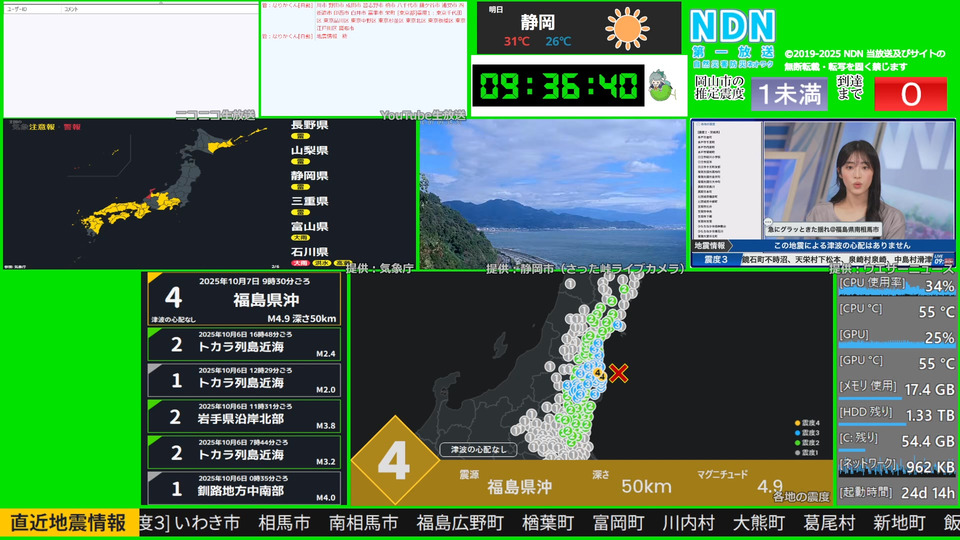
Task: Click 楢葉町 in the bottom ticker
Action: (x=548, y=523)
